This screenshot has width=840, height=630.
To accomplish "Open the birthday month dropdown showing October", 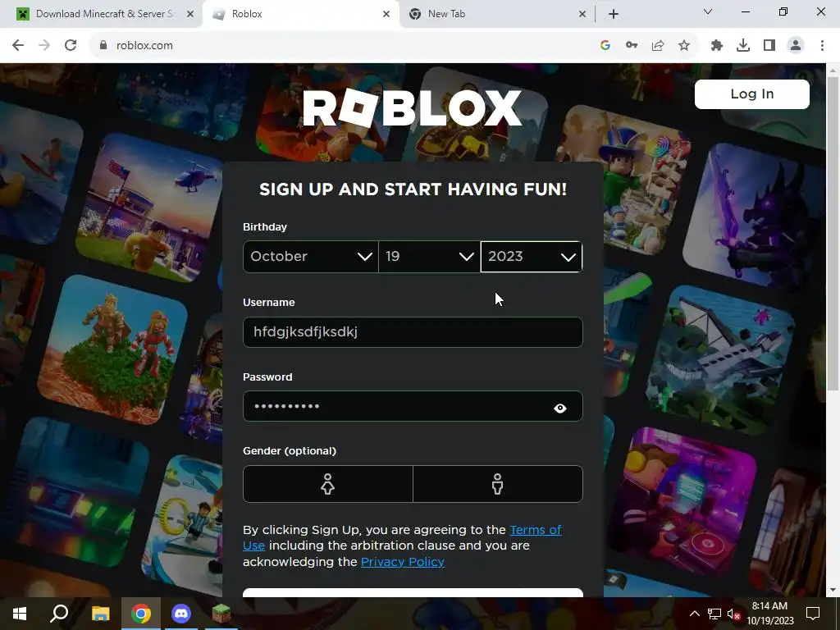I will coord(311,257).
